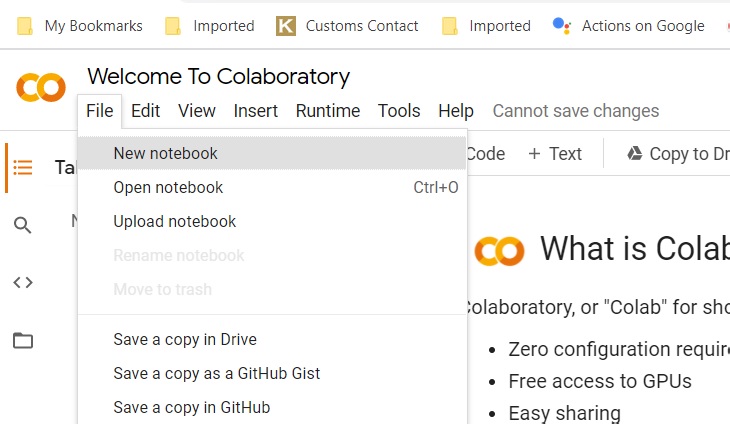Click the Google Drive icon beside Copy to Drive
This screenshot has width=730, height=424.
pos(635,153)
